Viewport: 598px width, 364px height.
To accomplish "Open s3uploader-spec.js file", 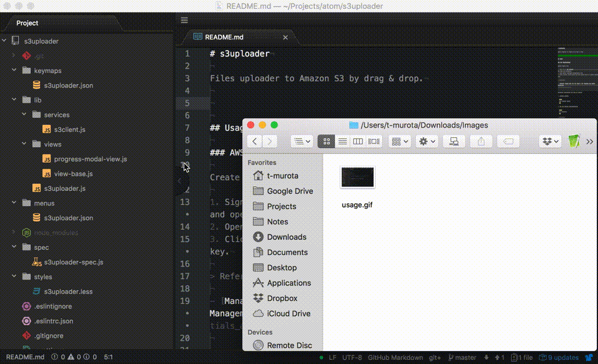I will coord(73,262).
